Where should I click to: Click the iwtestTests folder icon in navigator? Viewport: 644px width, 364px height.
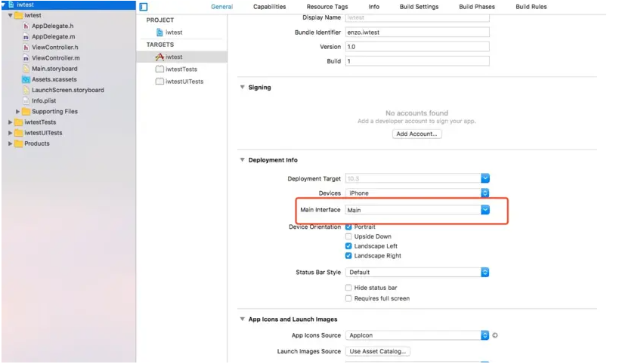pos(18,122)
